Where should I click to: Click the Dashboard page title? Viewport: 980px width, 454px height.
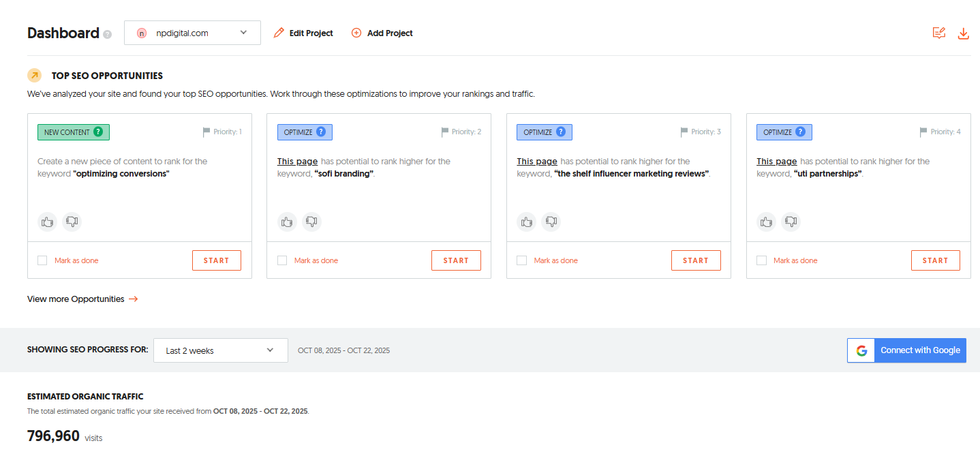tap(63, 33)
